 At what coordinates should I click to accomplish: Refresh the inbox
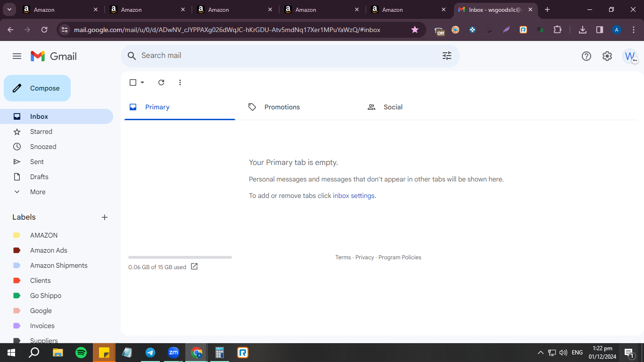(161, 82)
